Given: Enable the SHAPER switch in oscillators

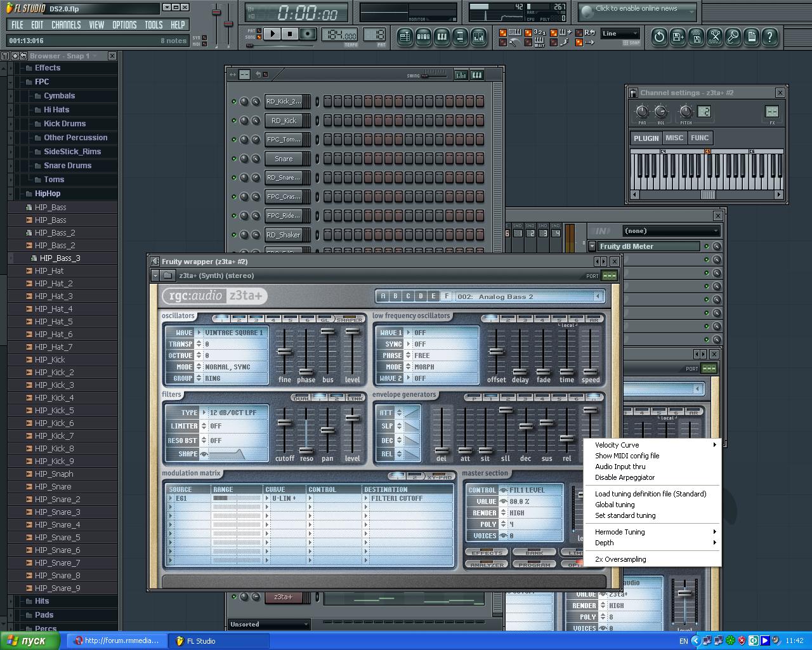Looking at the screenshot, I should pyautogui.click(x=350, y=319).
